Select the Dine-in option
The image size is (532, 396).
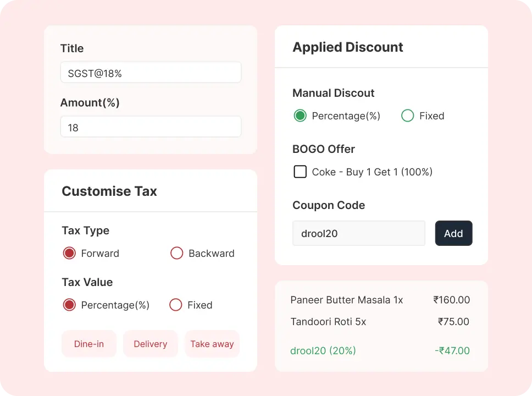pos(88,343)
